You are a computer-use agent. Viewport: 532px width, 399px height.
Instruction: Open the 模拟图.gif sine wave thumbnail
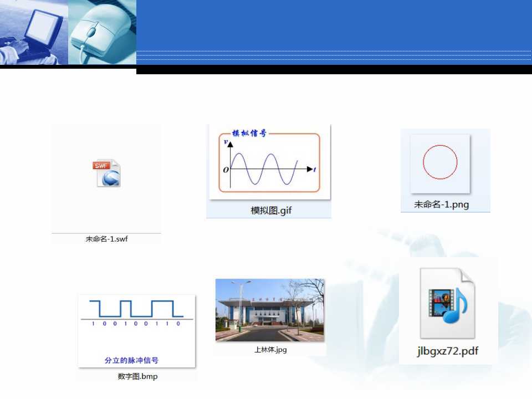click(270, 162)
